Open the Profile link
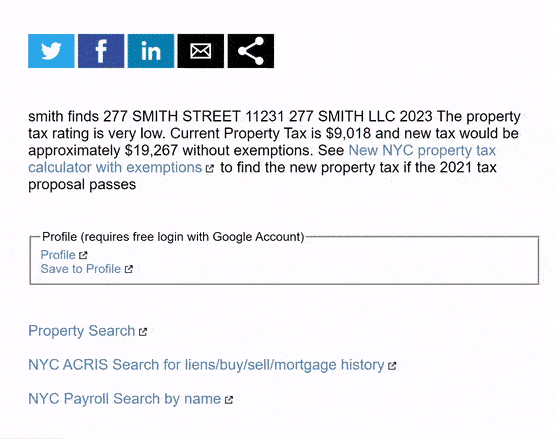Image resolution: width=554 pixels, height=439 pixels. click(x=58, y=255)
